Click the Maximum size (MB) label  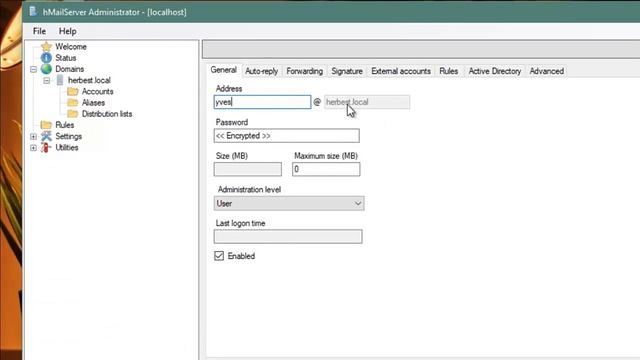[x=326, y=156]
